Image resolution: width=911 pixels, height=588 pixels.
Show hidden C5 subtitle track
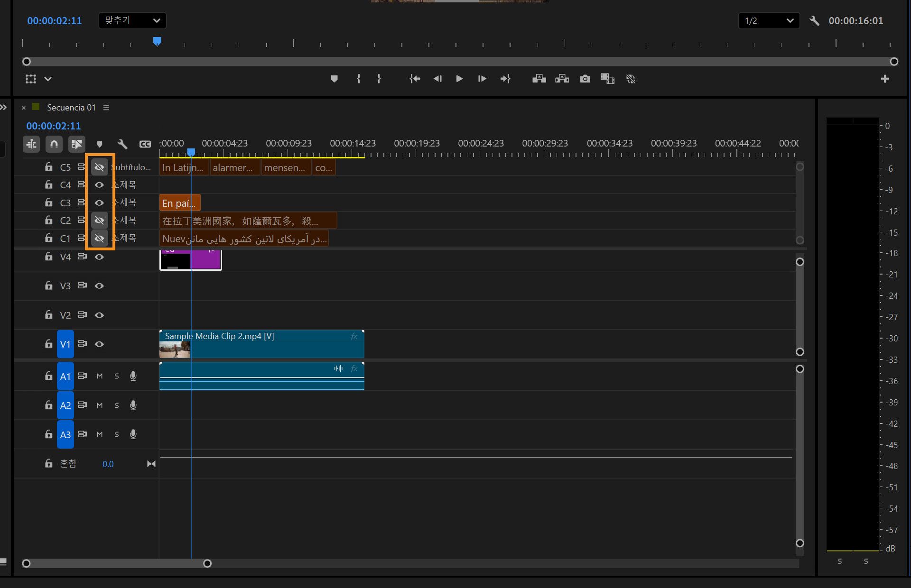(99, 167)
